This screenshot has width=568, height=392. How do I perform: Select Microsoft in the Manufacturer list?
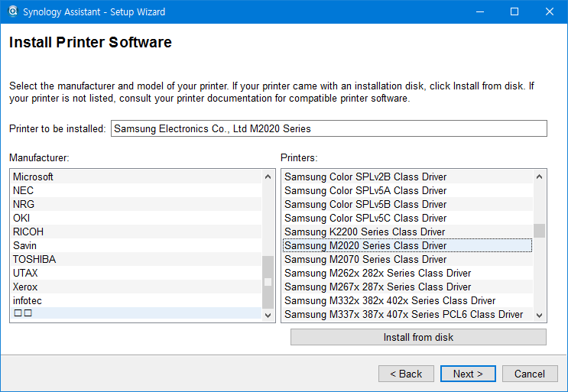[x=34, y=177]
